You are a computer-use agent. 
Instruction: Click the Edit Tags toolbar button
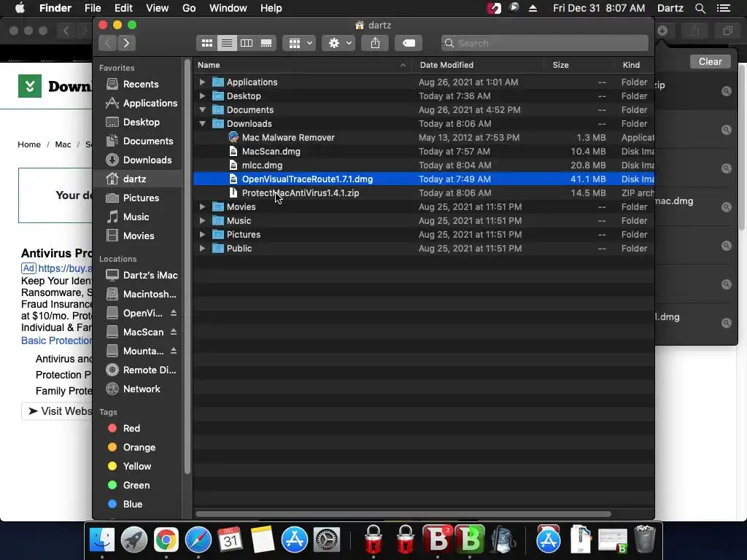[409, 43]
